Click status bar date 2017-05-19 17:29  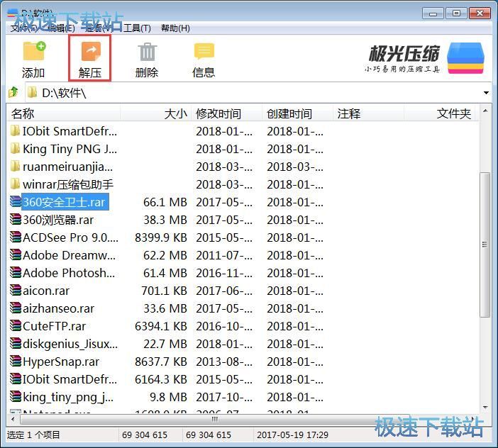292,435
